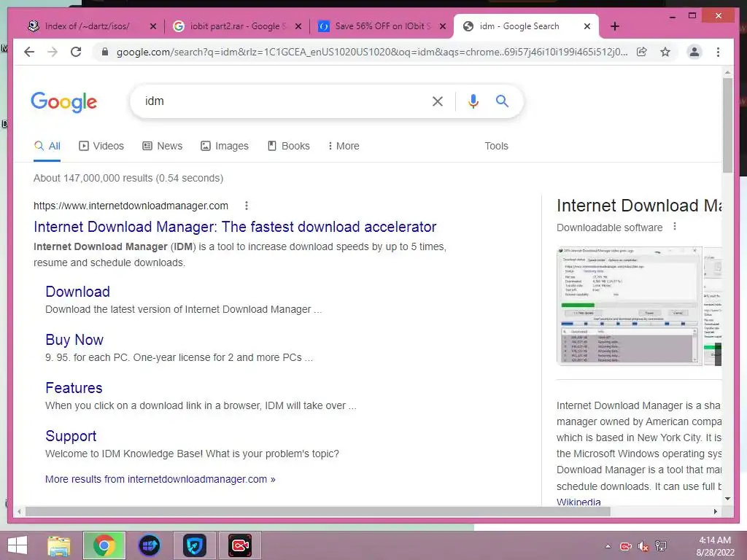The height and width of the screenshot is (560, 747).
Task: Switch to Books results
Action: [289, 146]
